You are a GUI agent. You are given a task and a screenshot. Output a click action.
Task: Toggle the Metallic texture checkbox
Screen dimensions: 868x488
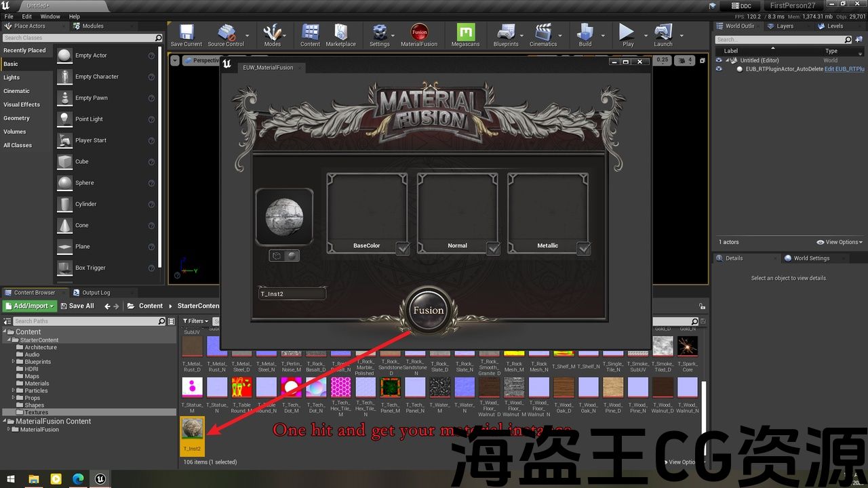584,249
